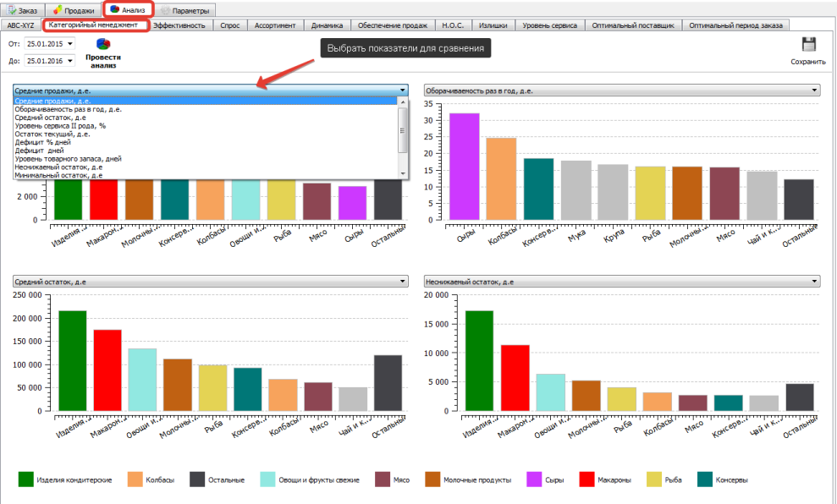Click the Save floppy disk icon
The image size is (837, 504).
pyautogui.click(x=807, y=46)
